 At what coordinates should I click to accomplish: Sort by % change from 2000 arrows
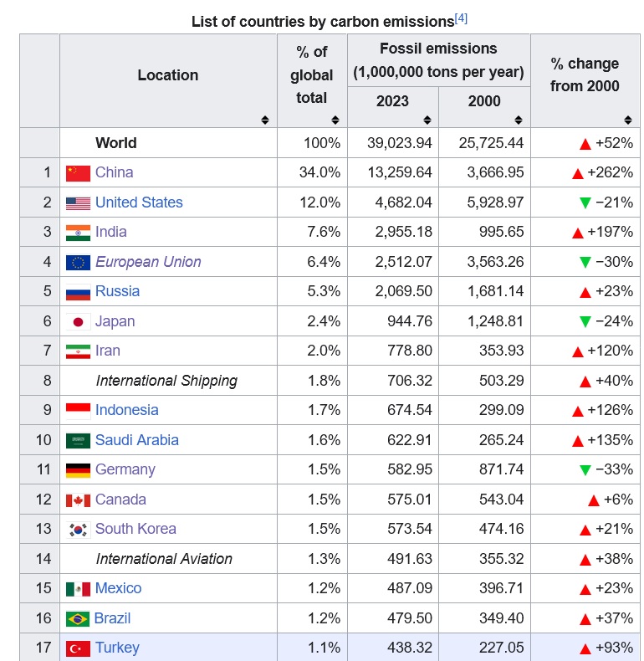[628, 120]
